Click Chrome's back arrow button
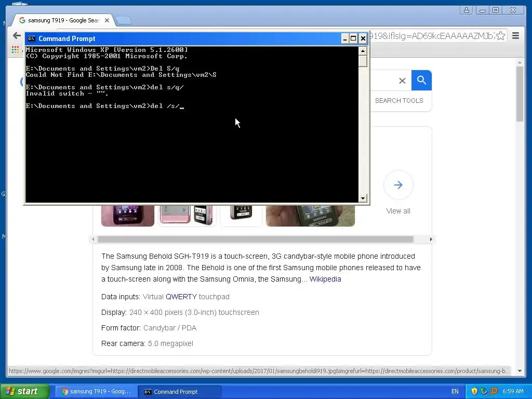Screen dimensions: 532x399 (x=17, y=36)
